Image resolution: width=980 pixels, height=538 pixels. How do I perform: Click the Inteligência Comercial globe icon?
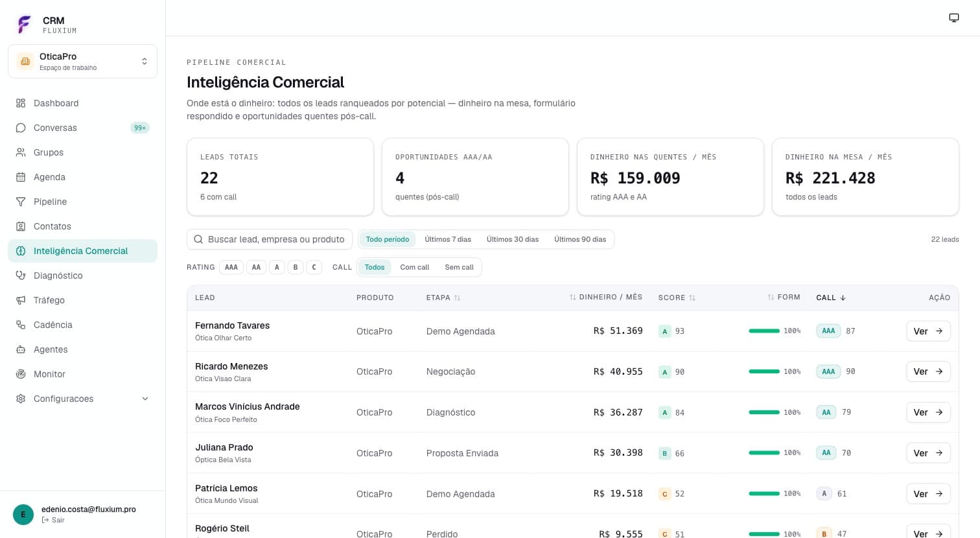pos(21,251)
